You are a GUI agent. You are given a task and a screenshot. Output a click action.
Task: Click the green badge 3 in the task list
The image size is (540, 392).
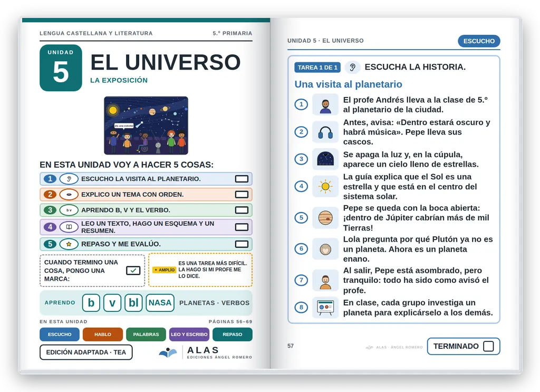tap(50, 210)
